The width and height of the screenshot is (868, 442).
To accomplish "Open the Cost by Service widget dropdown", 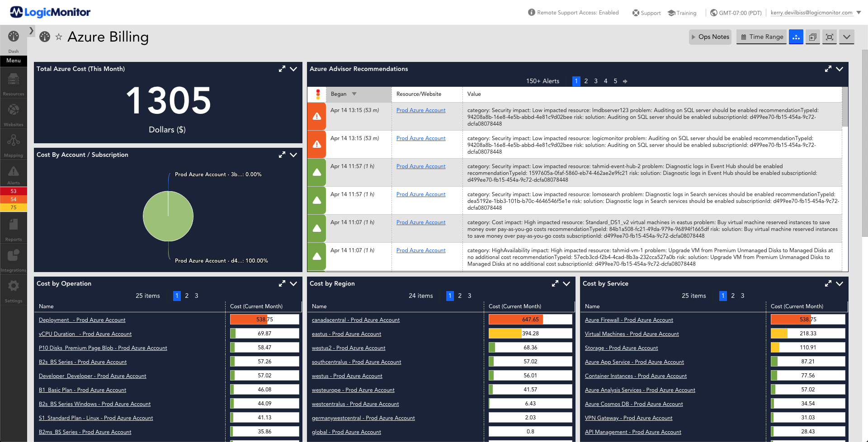I will coord(840,283).
